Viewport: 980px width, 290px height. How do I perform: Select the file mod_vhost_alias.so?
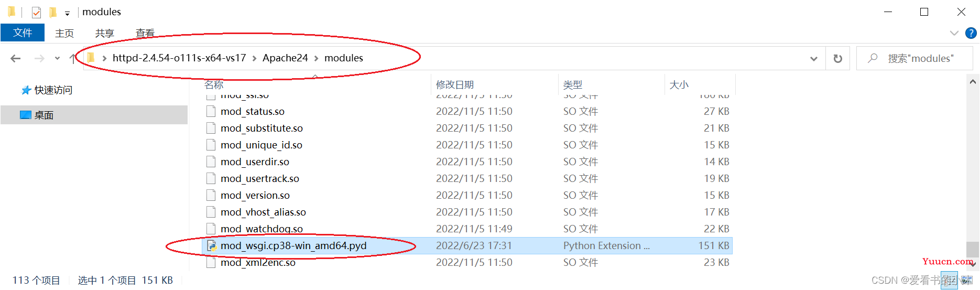coord(263,212)
